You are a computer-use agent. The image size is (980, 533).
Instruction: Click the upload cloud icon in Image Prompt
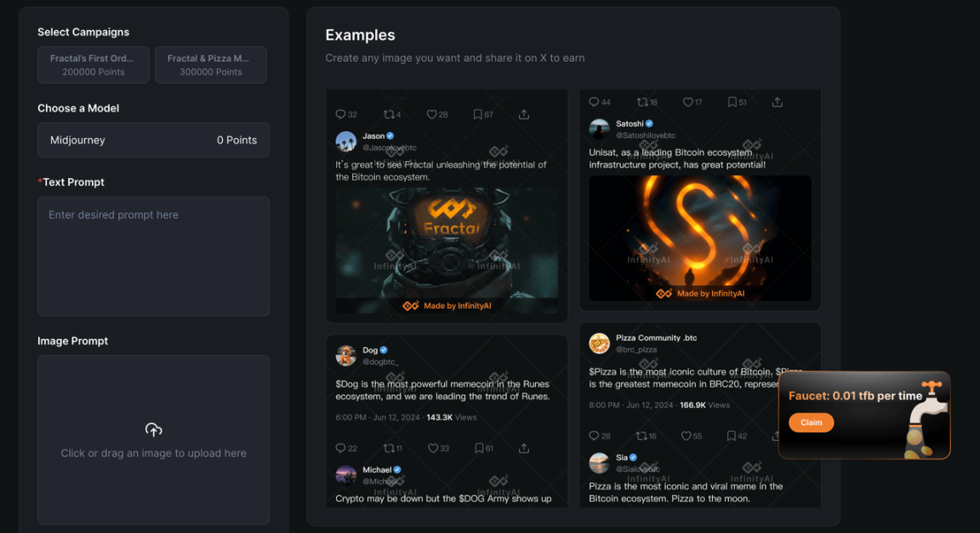tap(153, 430)
